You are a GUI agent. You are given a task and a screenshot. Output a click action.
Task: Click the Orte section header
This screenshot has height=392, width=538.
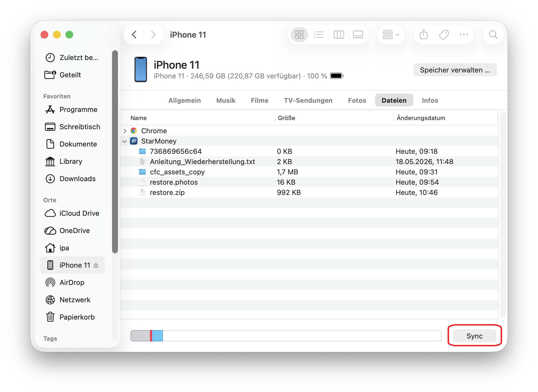[50, 200]
